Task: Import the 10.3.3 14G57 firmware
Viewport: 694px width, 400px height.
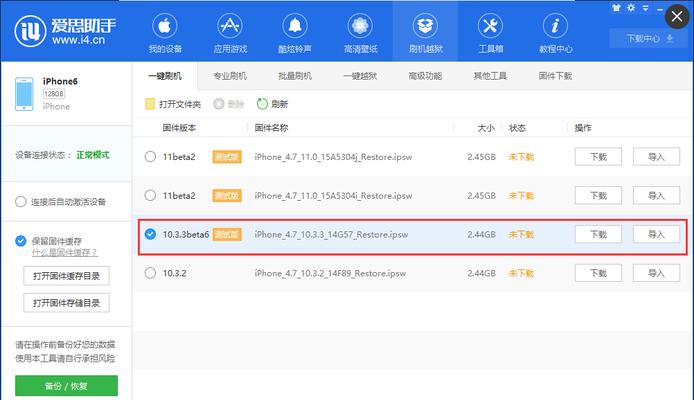Action: point(656,234)
